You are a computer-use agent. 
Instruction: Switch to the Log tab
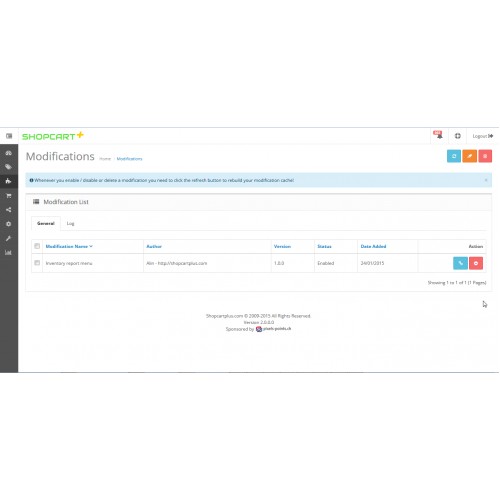pyautogui.click(x=70, y=223)
